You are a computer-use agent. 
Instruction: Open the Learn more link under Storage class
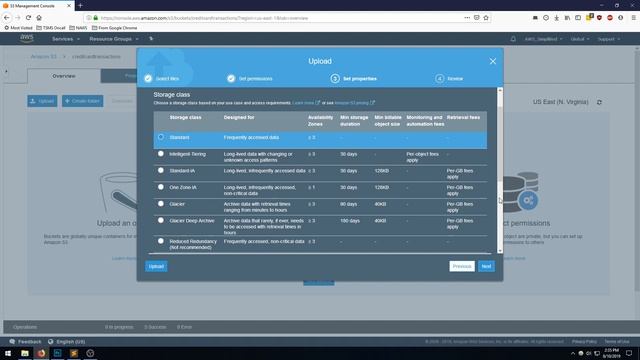(306, 103)
